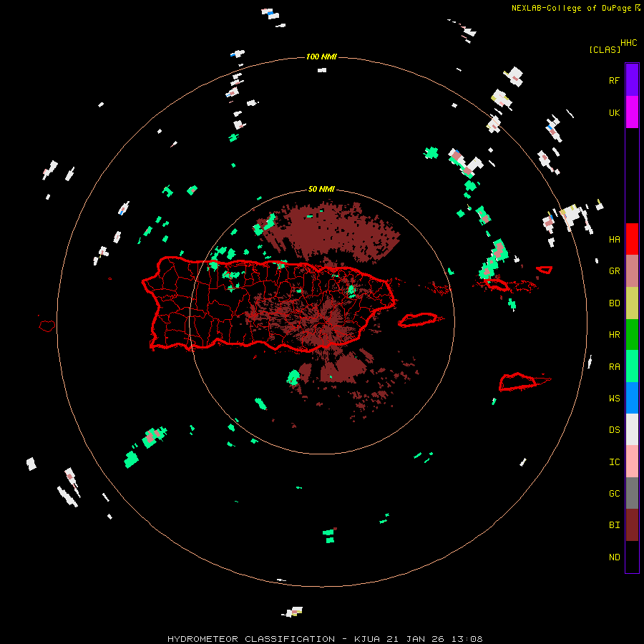Click the "DS" legend label
This screenshot has width=644, height=644.
pyautogui.click(x=614, y=430)
